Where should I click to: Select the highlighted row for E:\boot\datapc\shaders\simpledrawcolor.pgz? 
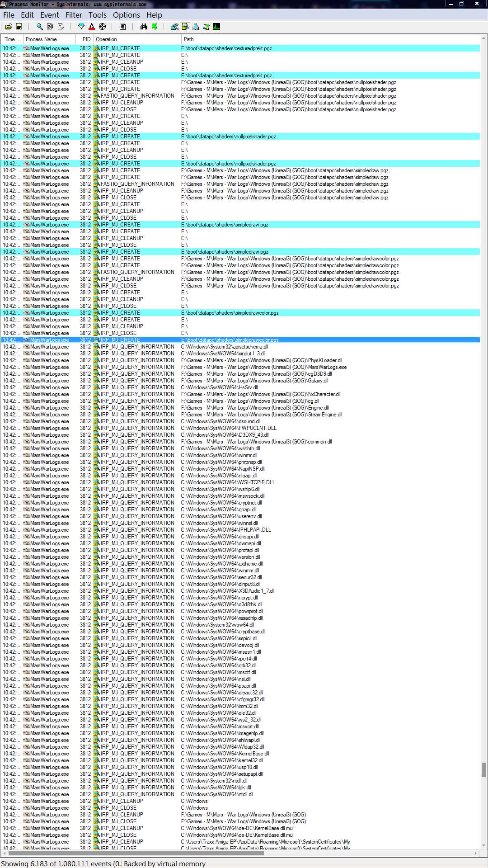pos(240,340)
